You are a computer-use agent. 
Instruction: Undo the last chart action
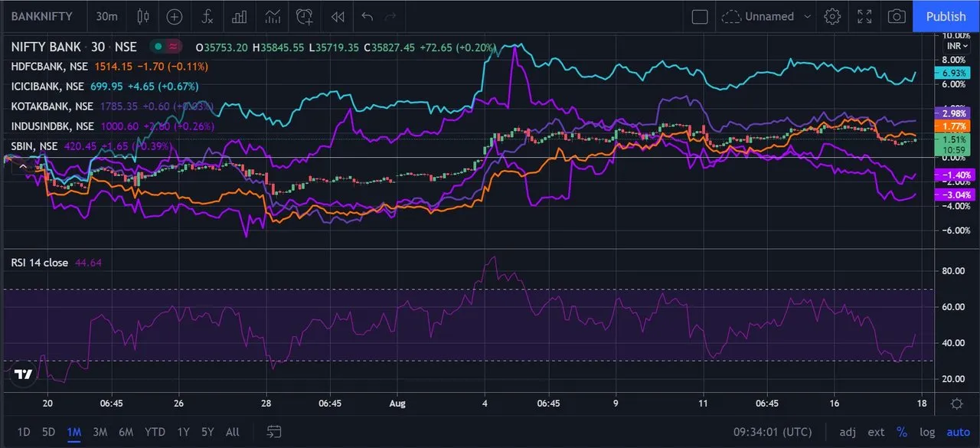tap(367, 16)
